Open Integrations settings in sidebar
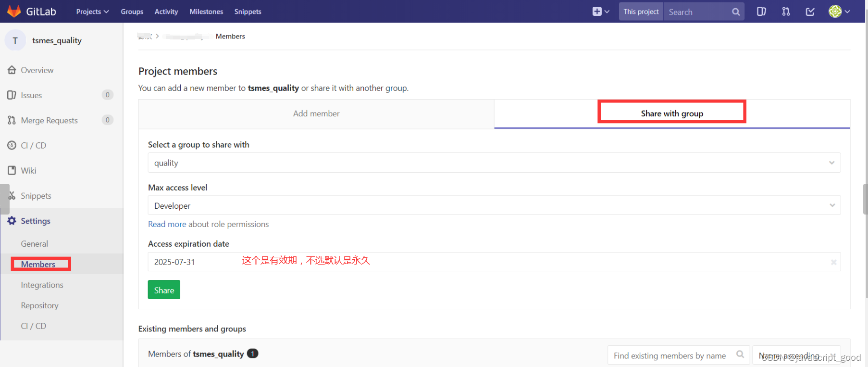The height and width of the screenshot is (367, 868). click(x=42, y=285)
